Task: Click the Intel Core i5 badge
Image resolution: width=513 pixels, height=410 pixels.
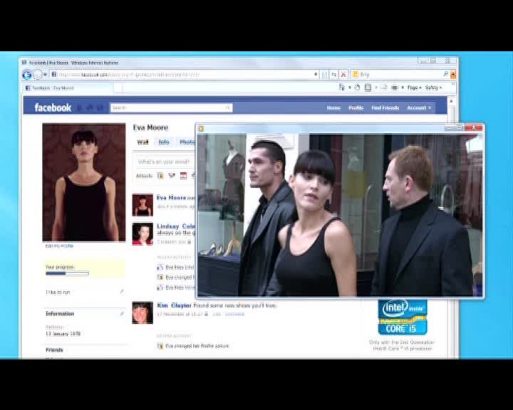Action: 402,317
